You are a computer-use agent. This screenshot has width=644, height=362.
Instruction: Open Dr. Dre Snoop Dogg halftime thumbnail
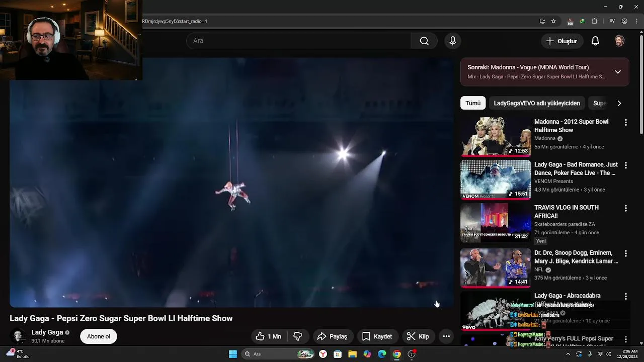click(496, 267)
